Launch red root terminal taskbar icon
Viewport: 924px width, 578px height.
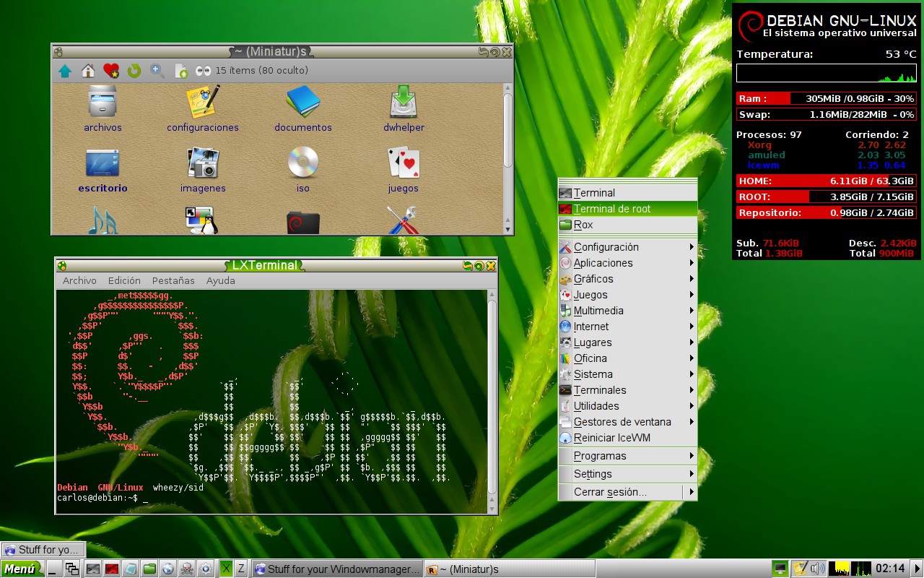click(x=112, y=569)
